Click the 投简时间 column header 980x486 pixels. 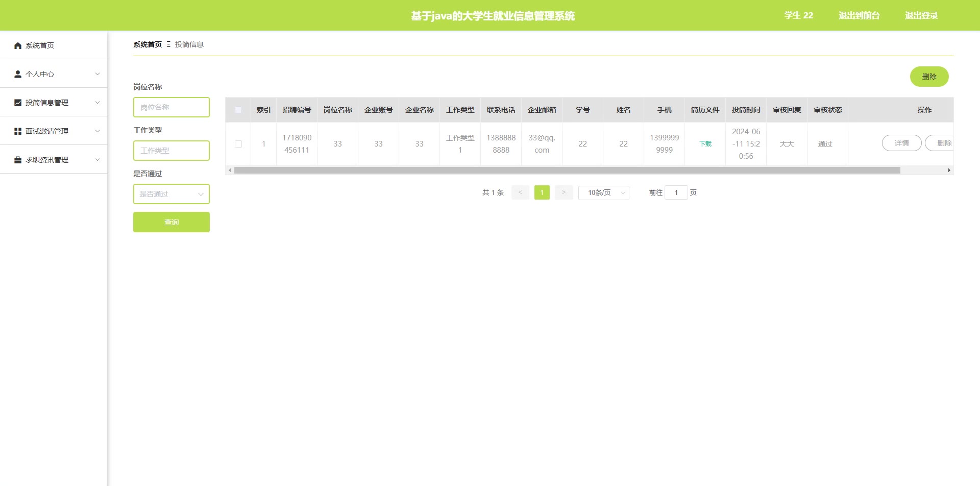(x=746, y=110)
